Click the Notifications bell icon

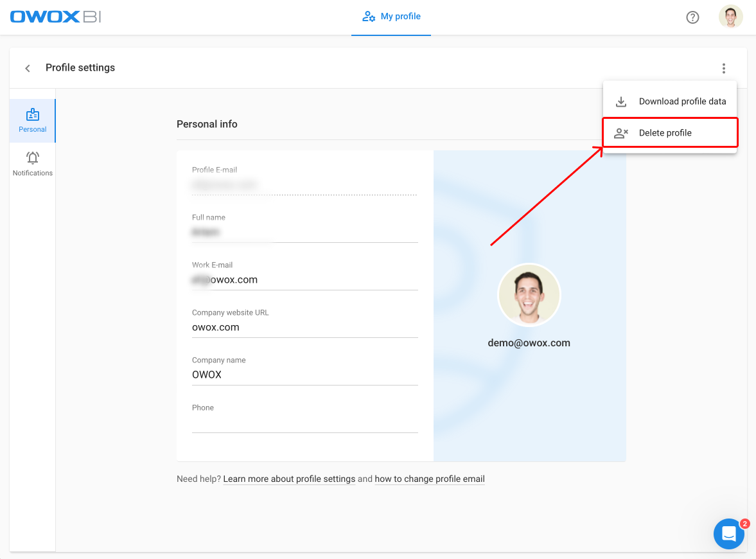click(33, 157)
